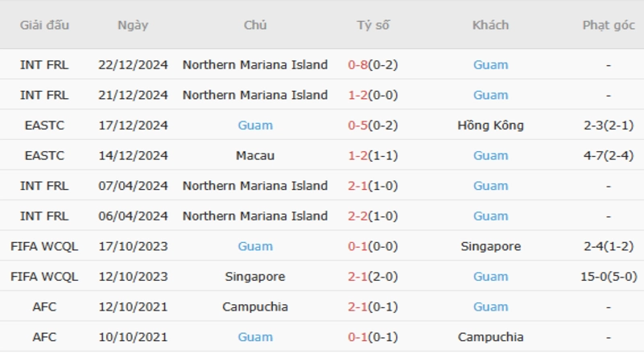This screenshot has width=644, height=362.
Task: Select EASTC league label on 14/12/2024 row
Action: [44, 156]
